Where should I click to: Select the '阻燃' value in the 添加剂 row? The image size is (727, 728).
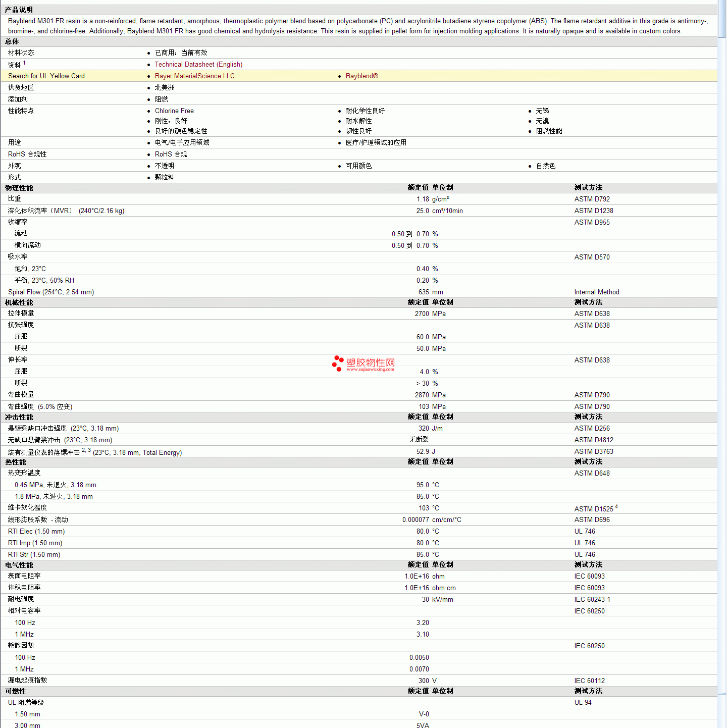click(162, 99)
